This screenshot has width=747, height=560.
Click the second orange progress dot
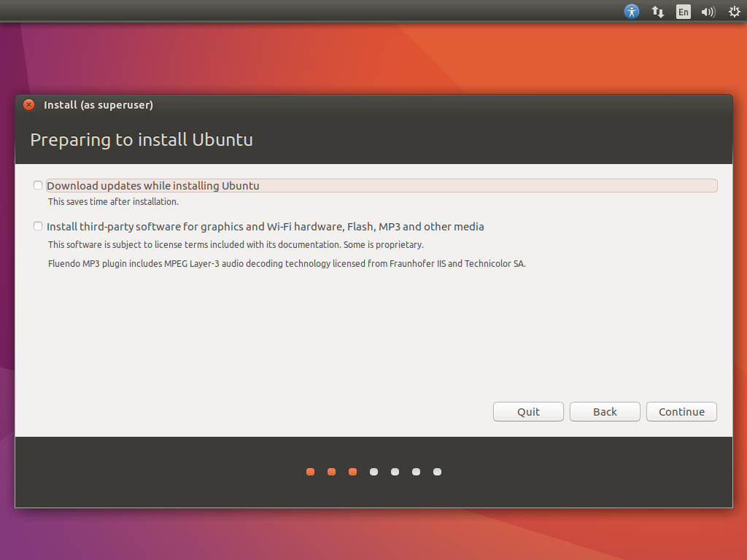[331, 472]
